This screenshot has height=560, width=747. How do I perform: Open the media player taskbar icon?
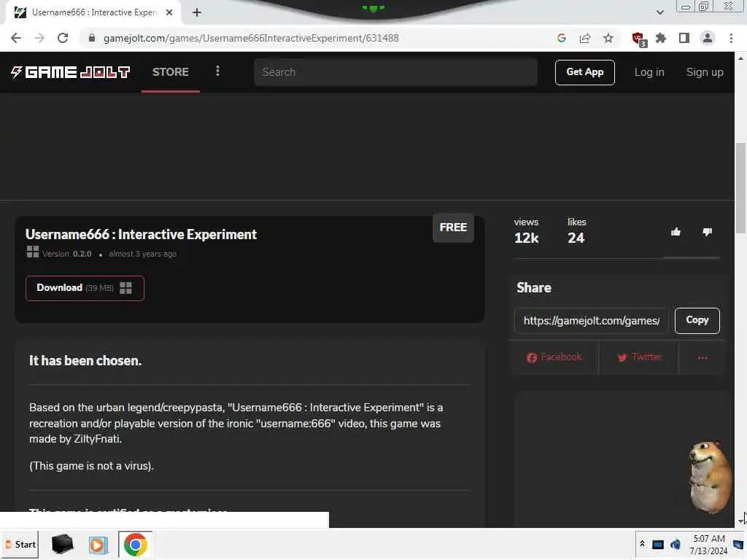98,545
